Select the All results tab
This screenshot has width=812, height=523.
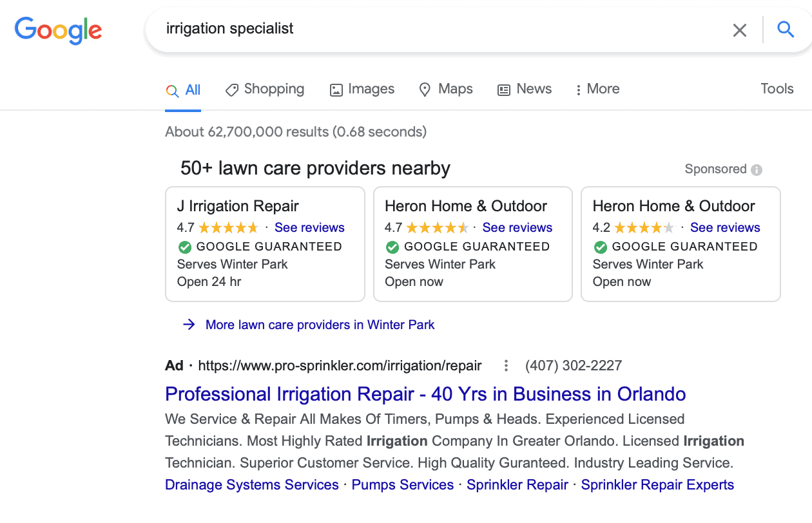click(x=184, y=90)
